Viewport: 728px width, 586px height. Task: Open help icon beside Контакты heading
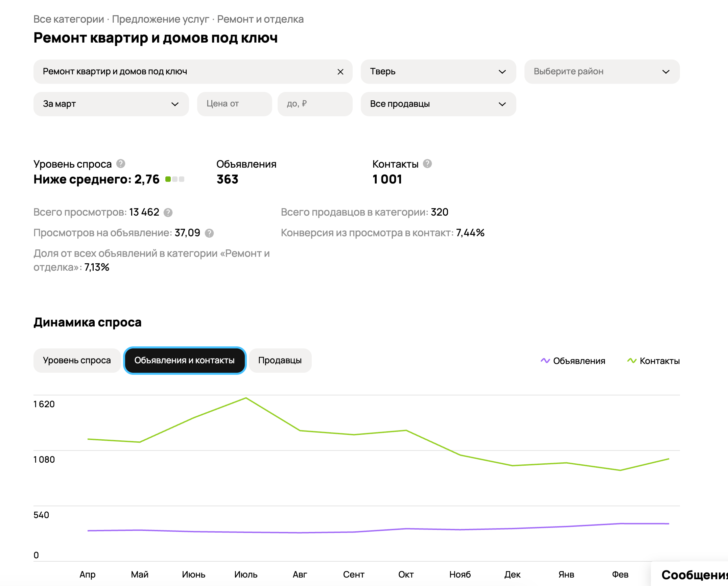[x=427, y=164]
